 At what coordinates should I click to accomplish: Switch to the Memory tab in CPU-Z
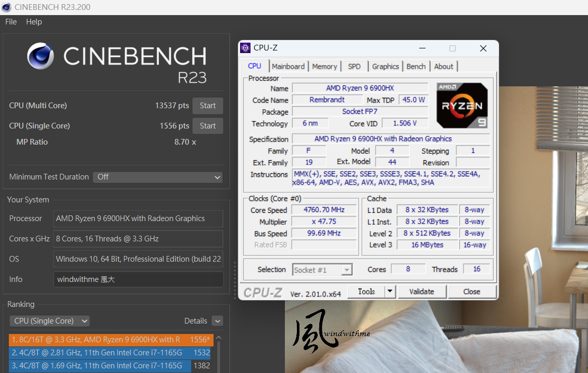tap(324, 67)
